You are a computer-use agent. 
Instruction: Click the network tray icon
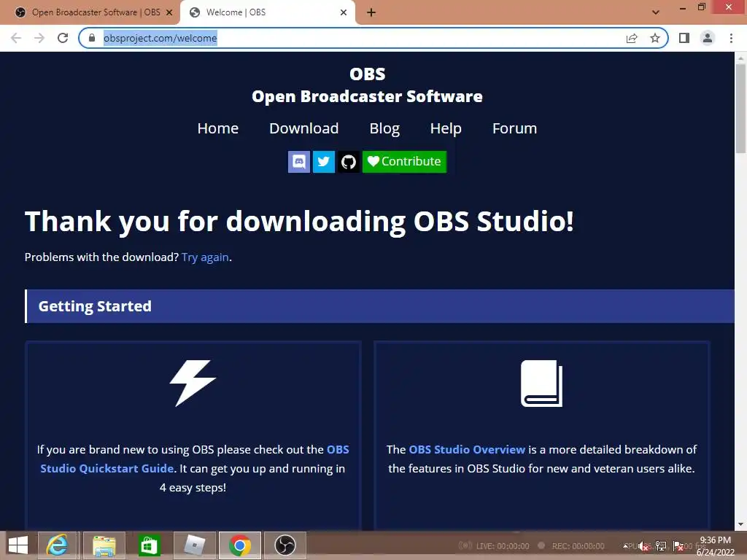point(661,546)
